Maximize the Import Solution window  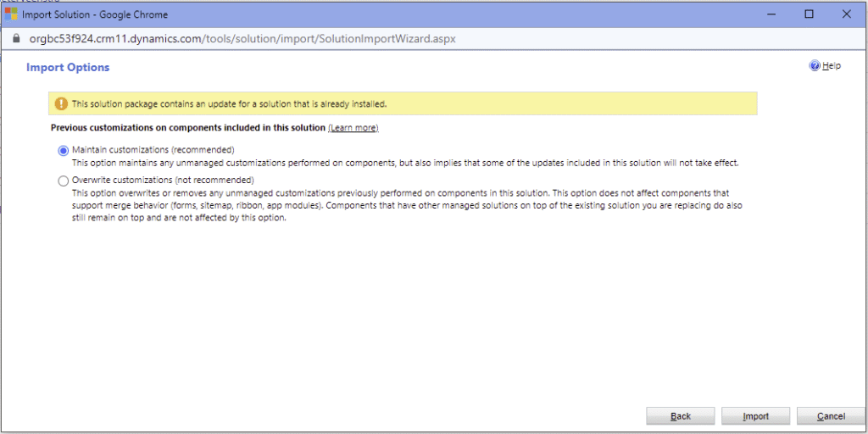810,14
